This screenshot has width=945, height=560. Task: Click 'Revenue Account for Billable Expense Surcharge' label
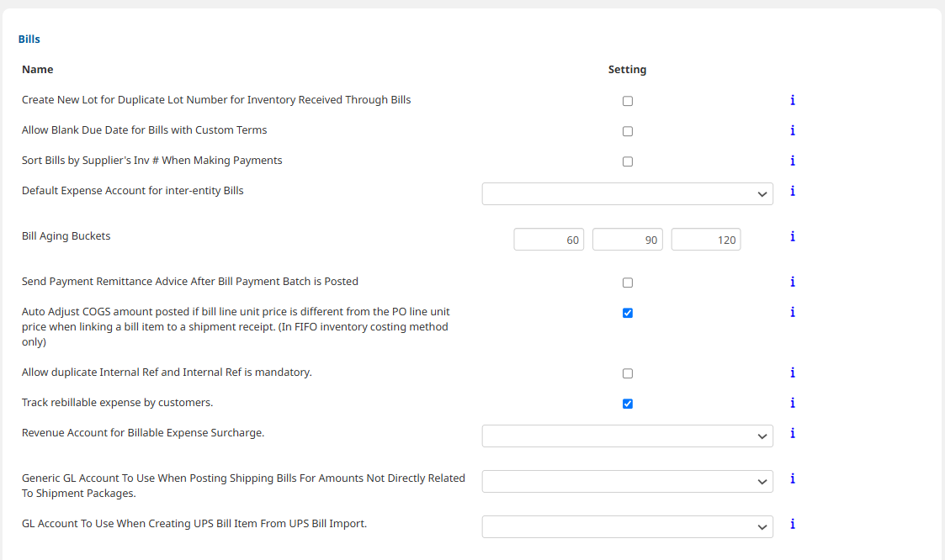coord(143,432)
